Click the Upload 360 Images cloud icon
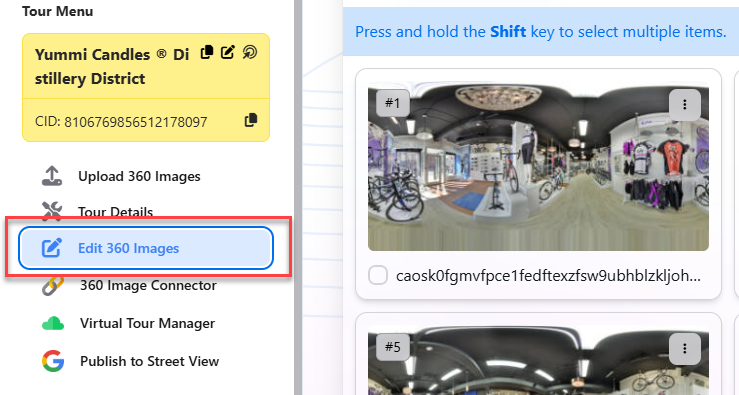 point(52,176)
